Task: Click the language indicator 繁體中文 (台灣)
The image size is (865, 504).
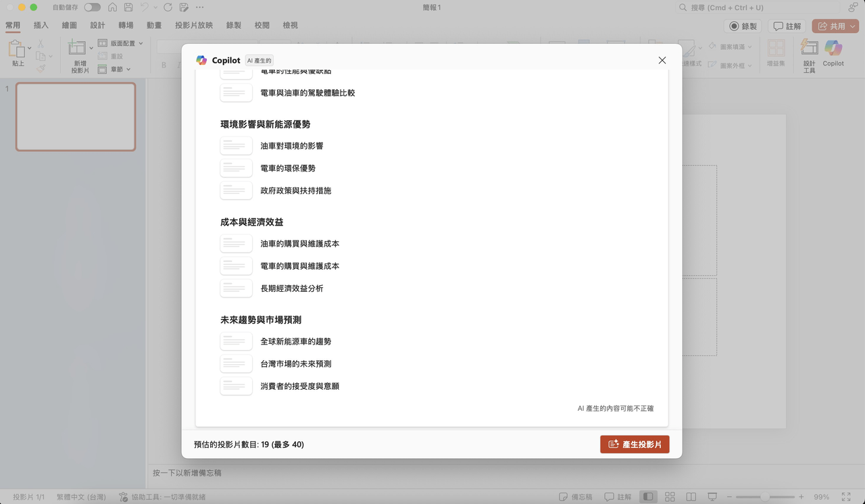Action: [x=81, y=497]
